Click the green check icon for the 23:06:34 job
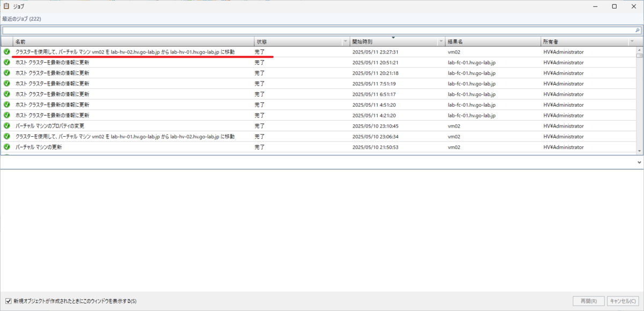The image size is (644, 311). coord(7,136)
